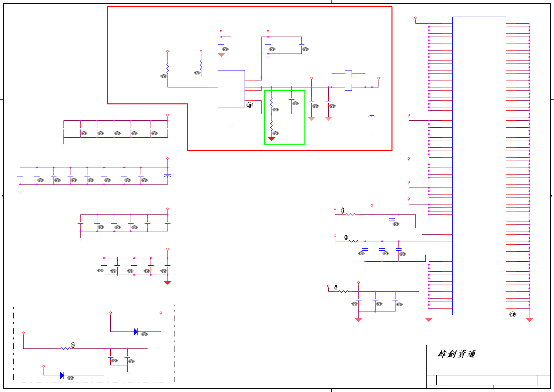Select the upper diode inside the dashed box
The image size is (554, 392).
pyautogui.click(x=136, y=331)
